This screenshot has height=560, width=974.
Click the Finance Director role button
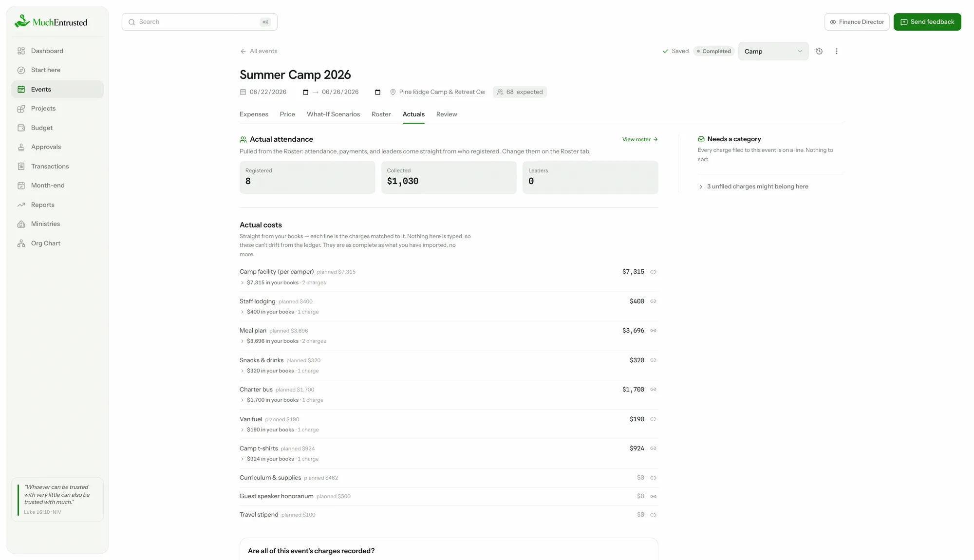click(x=857, y=22)
